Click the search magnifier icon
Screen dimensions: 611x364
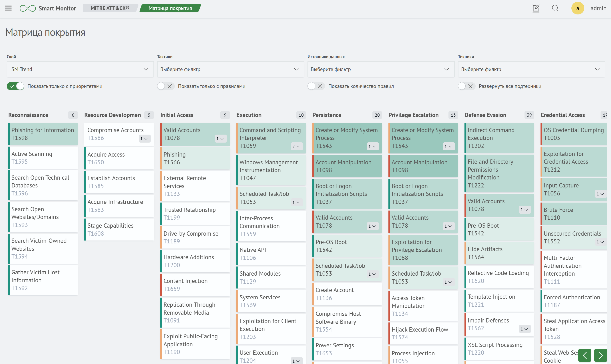[x=555, y=8]
